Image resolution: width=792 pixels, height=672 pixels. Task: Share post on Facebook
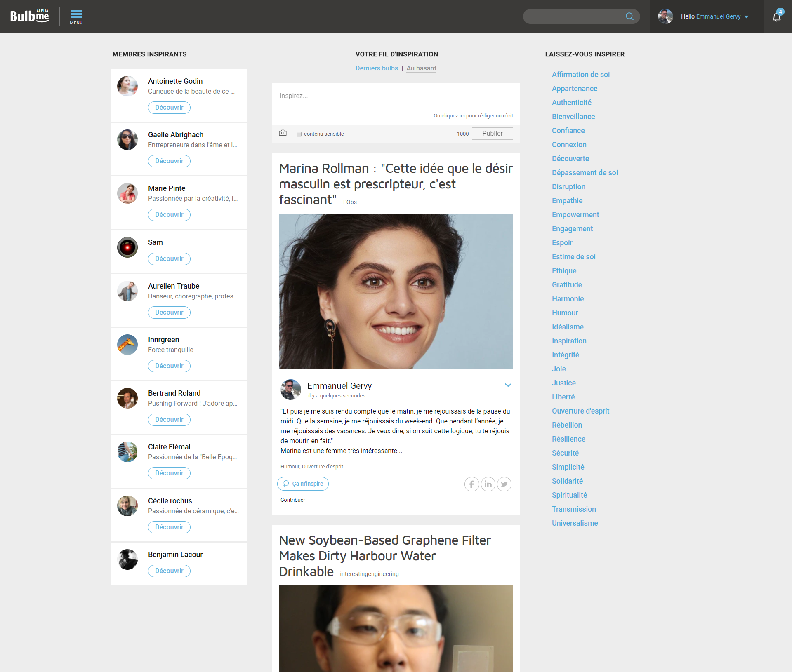point(472,484)
